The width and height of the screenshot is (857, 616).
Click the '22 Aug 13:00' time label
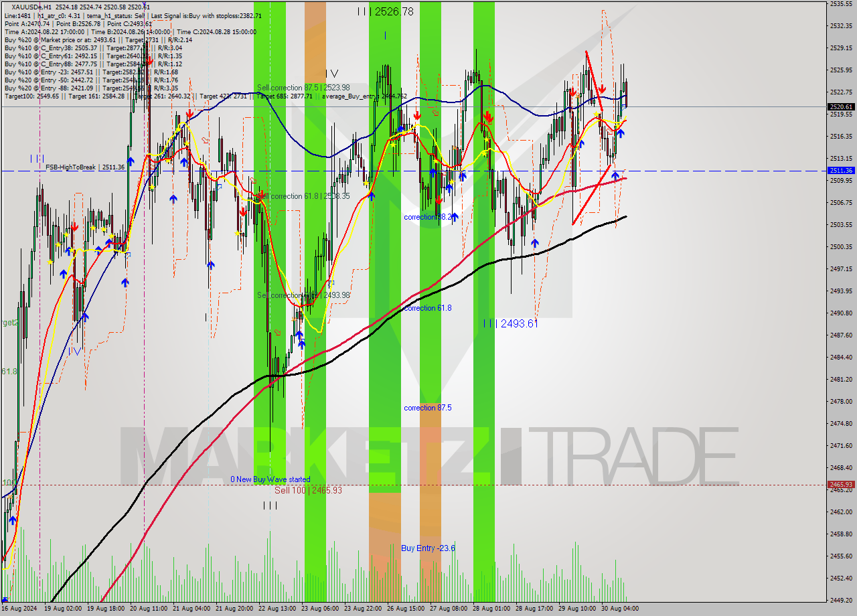(x=277, y=609)
